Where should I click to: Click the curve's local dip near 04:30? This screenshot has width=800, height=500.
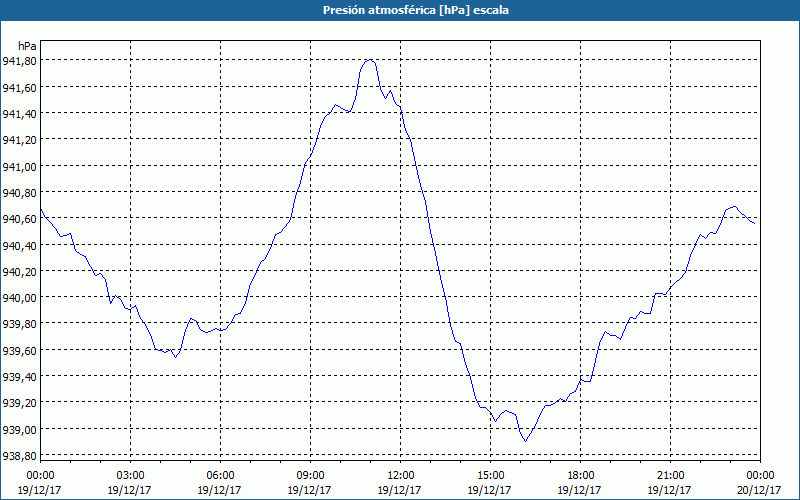[x=175, y=357]
